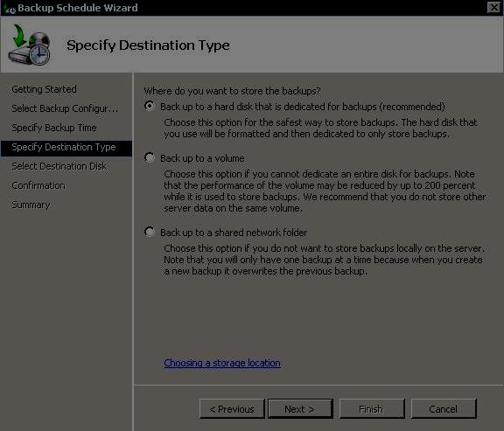Select the dedicated hard disk backup option

click(x=149, y=106)
